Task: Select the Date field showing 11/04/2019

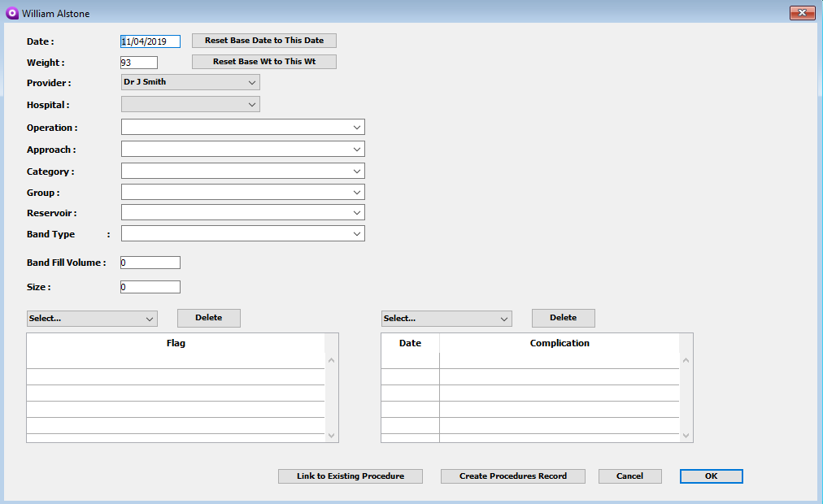Action: pyautogui.click(x=150, y=41)
